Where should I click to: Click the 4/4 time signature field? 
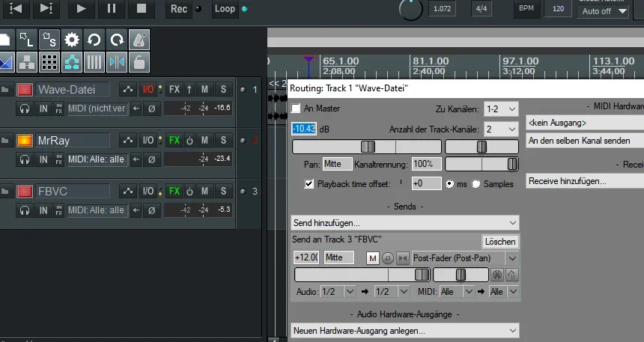(482, 9)
